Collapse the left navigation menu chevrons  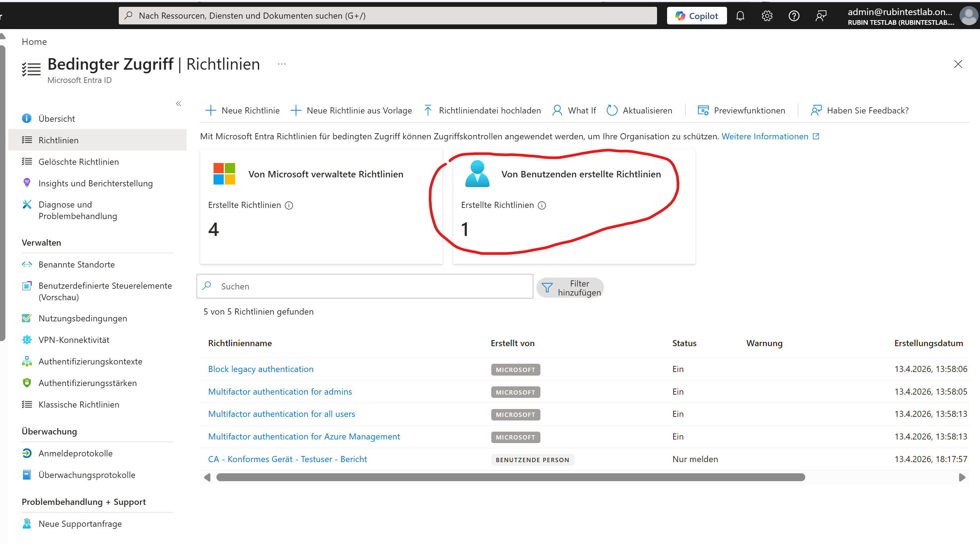tap(178, 103)
